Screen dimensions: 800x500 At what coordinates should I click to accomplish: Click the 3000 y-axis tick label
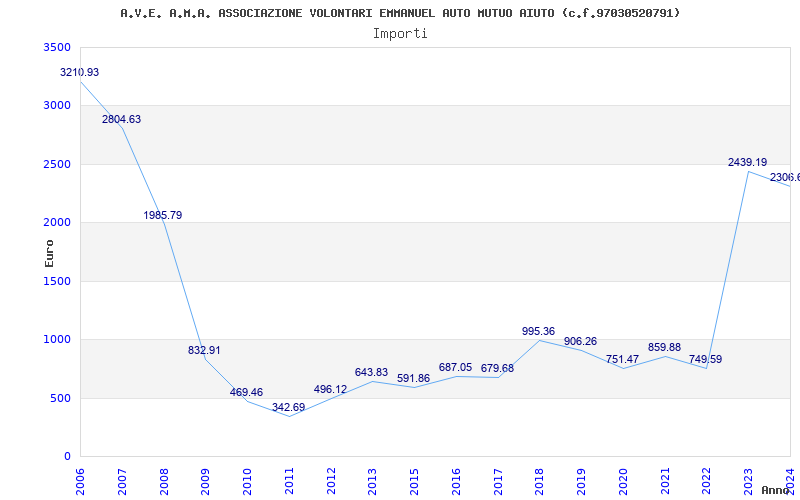[57, 106]
